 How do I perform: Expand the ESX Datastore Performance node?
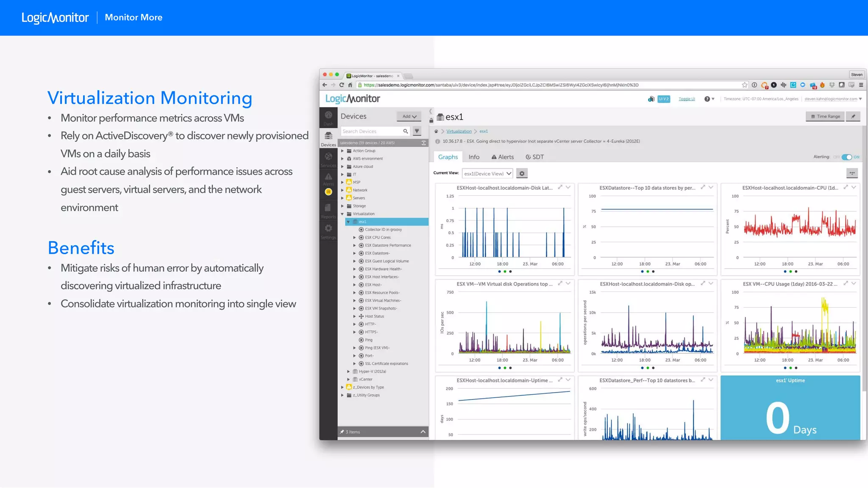coord(355,245)
